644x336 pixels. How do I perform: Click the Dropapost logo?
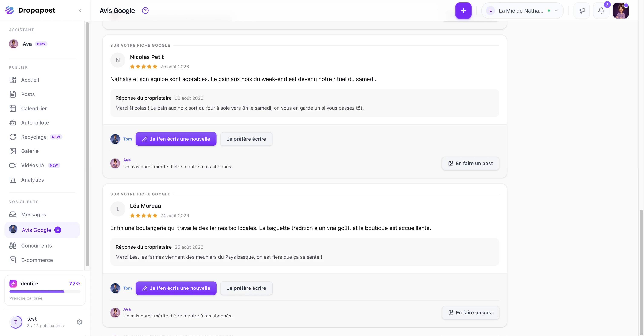pyautogui.click(x=30, y=10)
